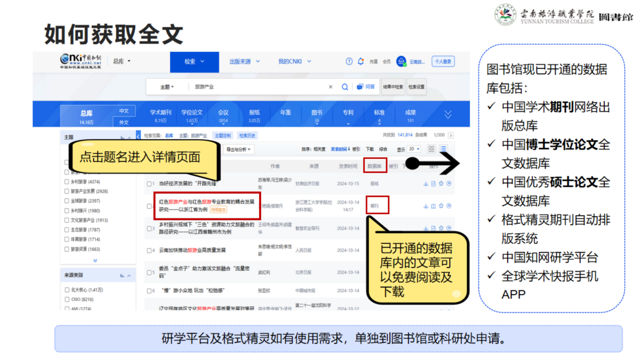Open the notifications bell icon
Viewport: 644px width, 362px height.
(361, 61)
